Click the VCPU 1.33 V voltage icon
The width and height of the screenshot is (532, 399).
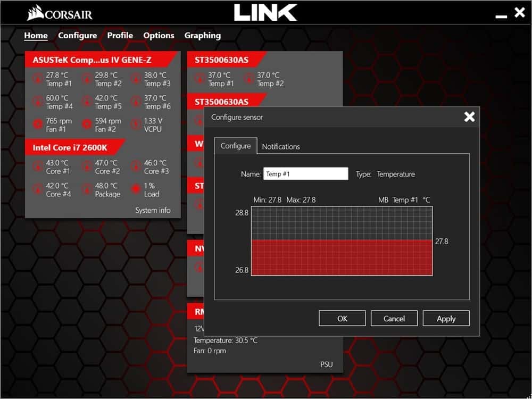click(136, 124)
